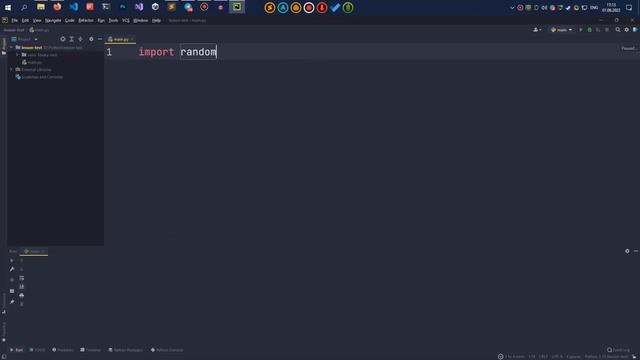Show hidden system tray icons chevron

(x=512, y=7)
